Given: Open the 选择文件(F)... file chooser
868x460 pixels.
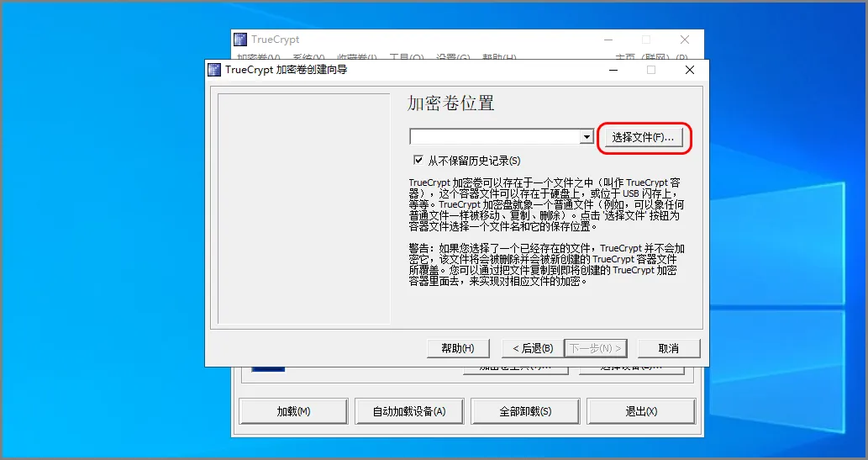Looking at the screenshot, I should pyautogui.click(x=644, y=137).
